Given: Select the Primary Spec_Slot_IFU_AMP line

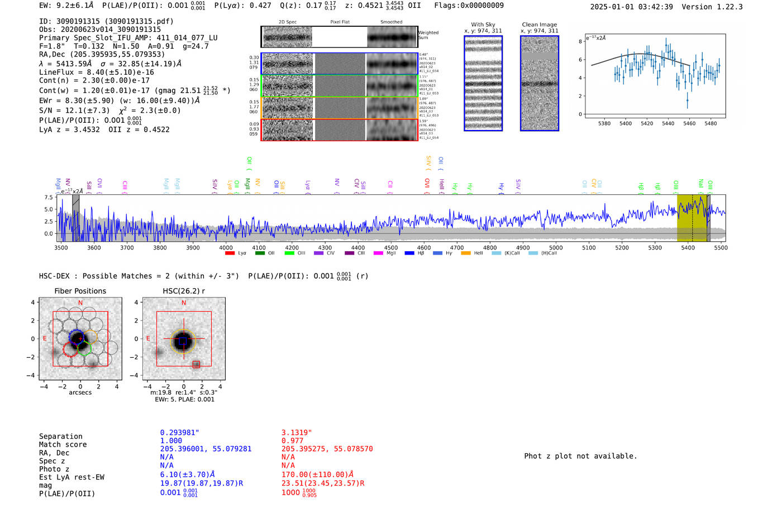Looking at the screenshot, I should [x=128, y=38].
